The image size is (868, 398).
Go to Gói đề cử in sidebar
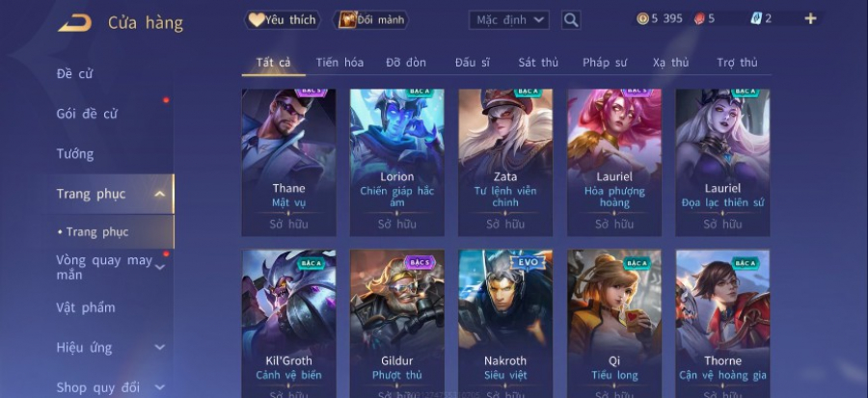[87, 114]
